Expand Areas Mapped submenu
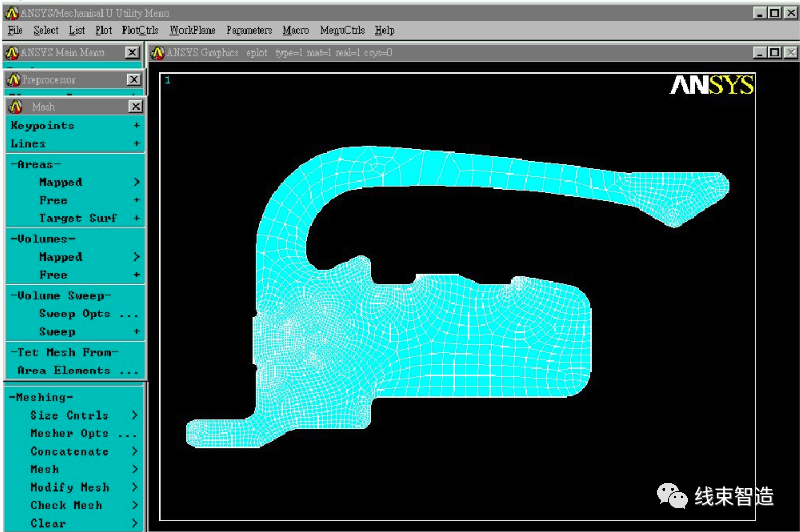This screenshot has width=800, height=532. tap(75, 182)
